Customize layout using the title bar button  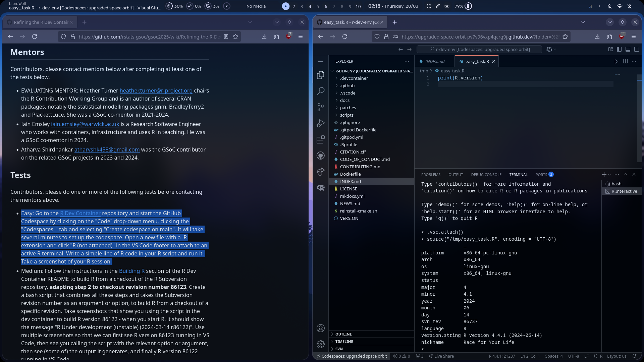610,49
